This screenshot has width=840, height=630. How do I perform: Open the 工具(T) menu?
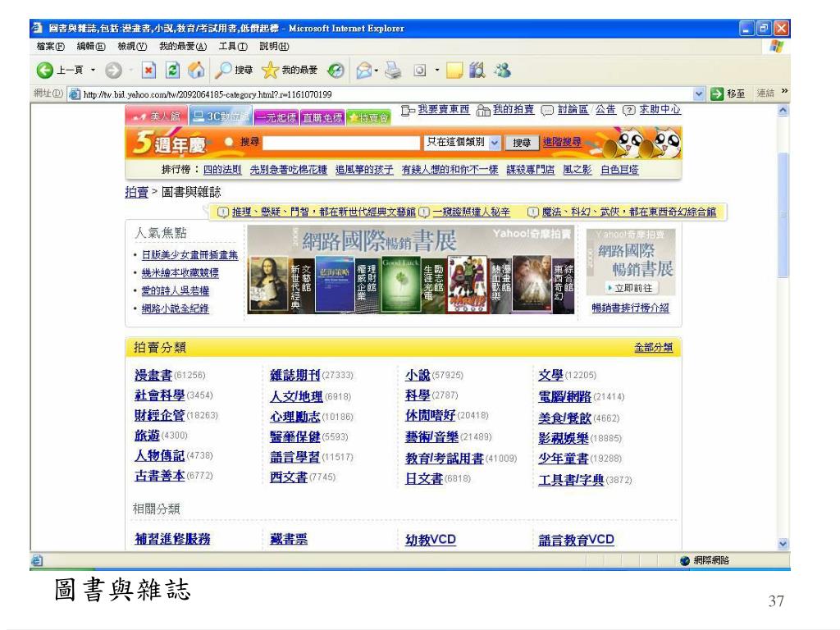tap(233, 47)
